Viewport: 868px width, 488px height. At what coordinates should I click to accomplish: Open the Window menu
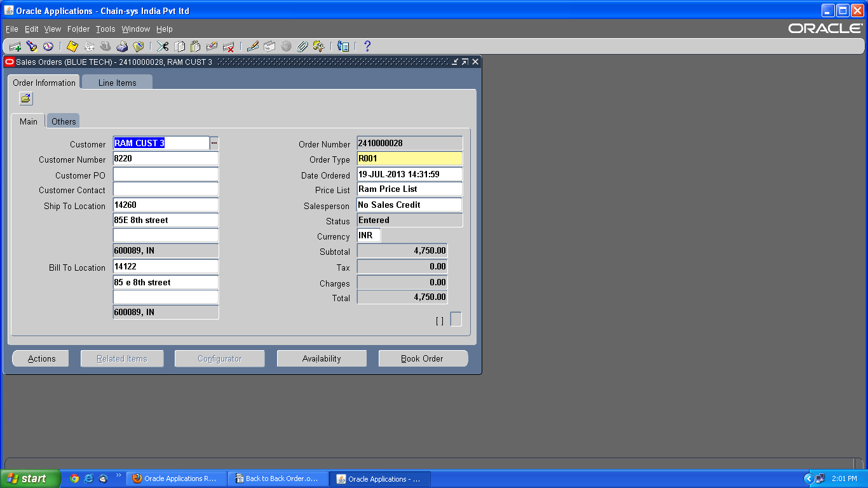point(136,29)
